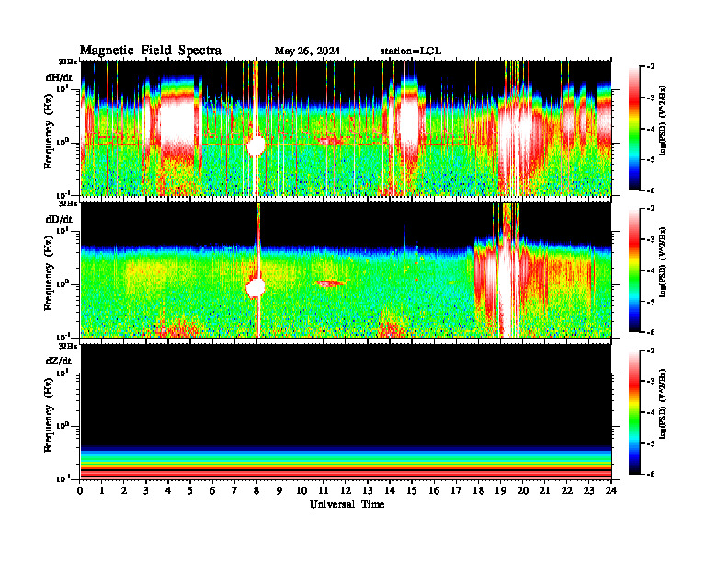728x563 pixels.
Task: Click the white circular blob in dD/dt spectrogram
Action: [255, 288]
